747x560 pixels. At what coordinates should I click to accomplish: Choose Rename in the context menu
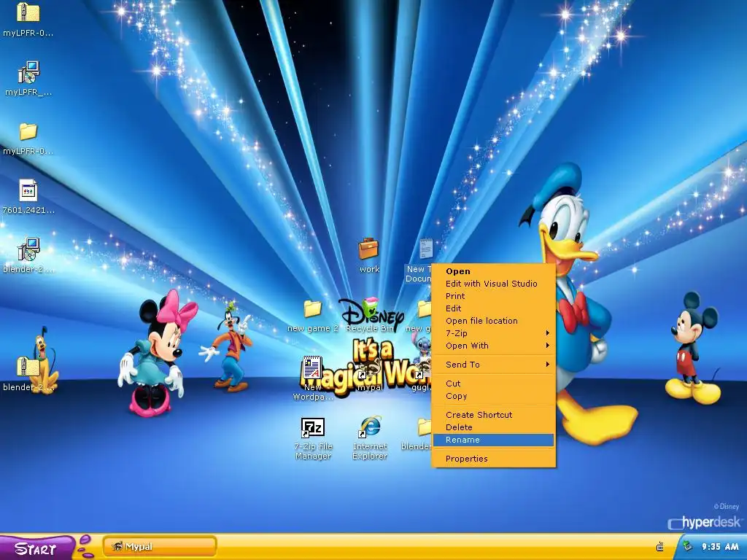pos(493,440)
